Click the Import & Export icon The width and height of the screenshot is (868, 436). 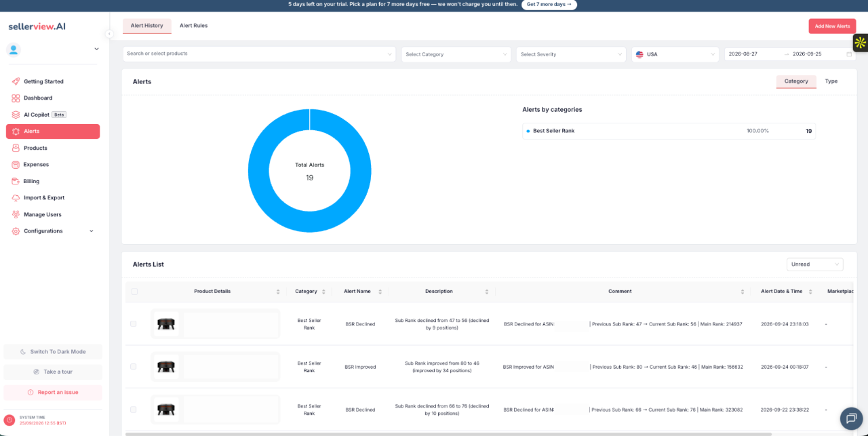point(16,198)
